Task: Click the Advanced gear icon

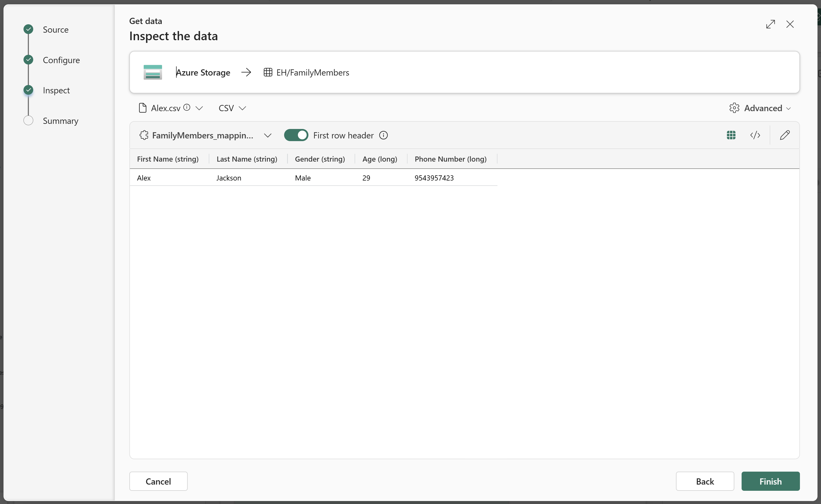Action: point(734,108)
